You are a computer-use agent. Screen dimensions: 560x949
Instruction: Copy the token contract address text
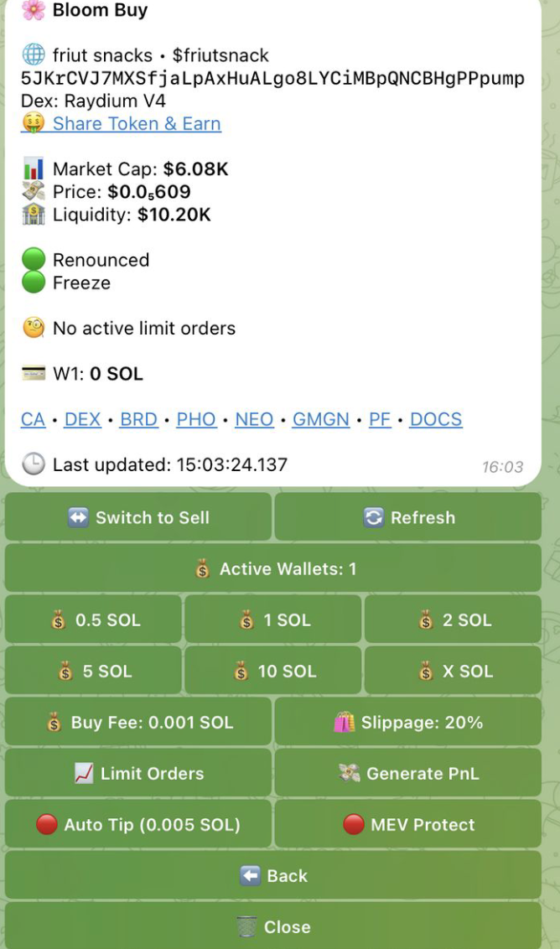(x=272, y=79)
